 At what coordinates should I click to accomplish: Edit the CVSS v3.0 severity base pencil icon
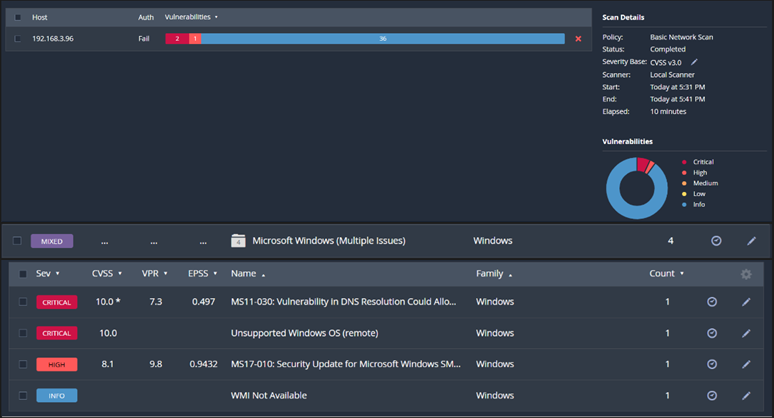coord(694,62)
